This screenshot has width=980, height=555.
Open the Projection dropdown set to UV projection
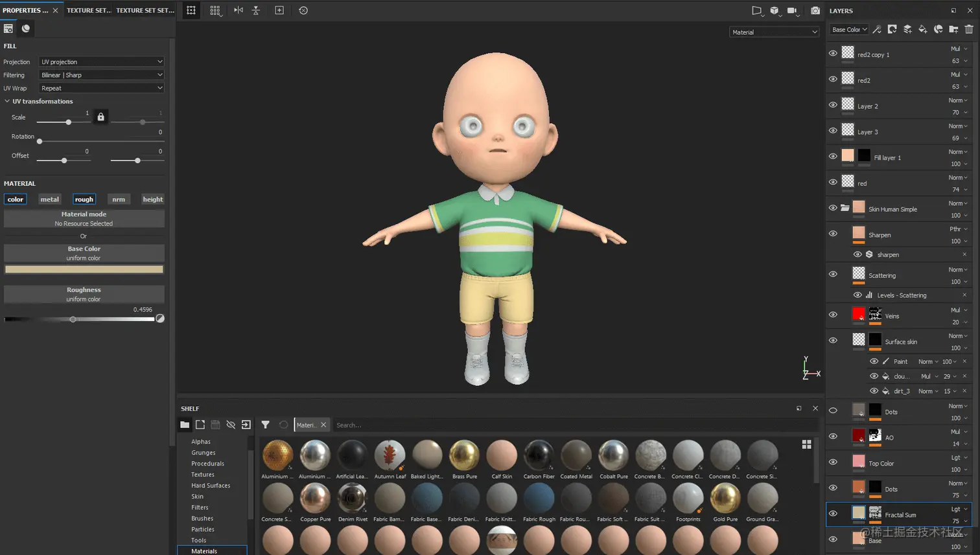(x=102, y=62)
